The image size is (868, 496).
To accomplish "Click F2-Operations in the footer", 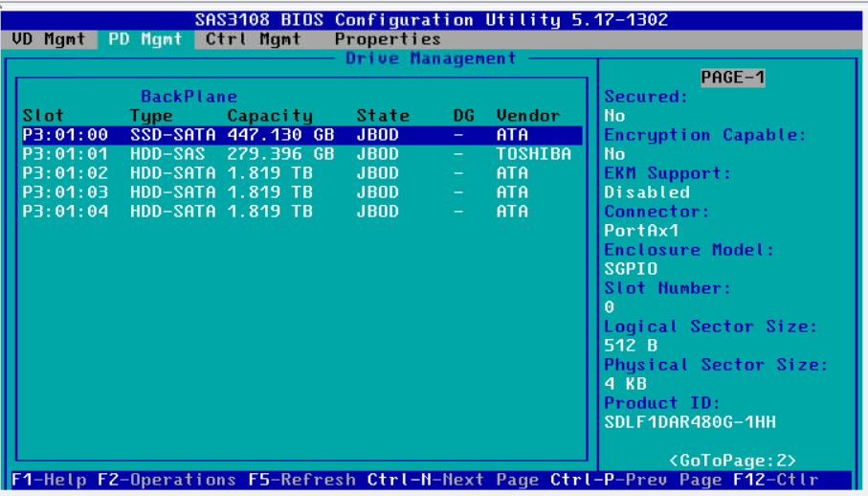I will click(x=167, y=480).
